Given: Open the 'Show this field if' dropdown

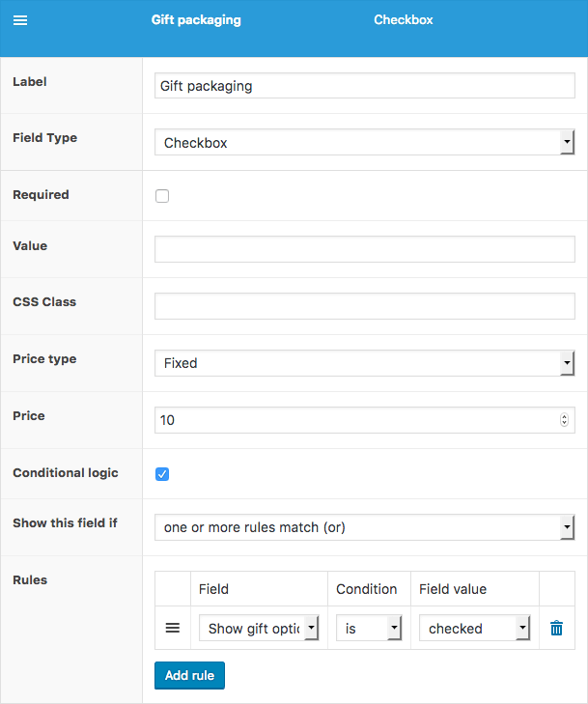Looking at the screenshot, I should tap(364, 527).
